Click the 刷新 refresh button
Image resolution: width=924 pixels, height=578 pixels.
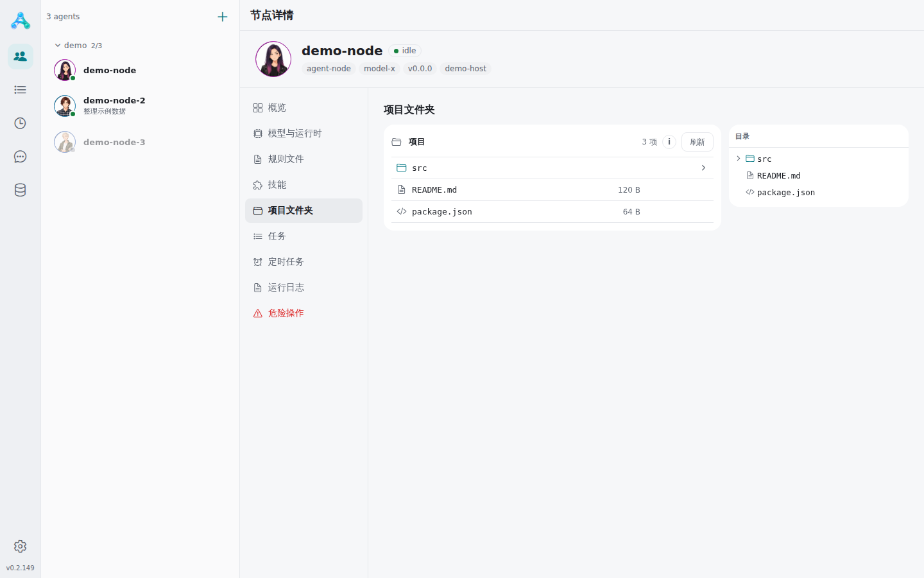pos(697,142)
